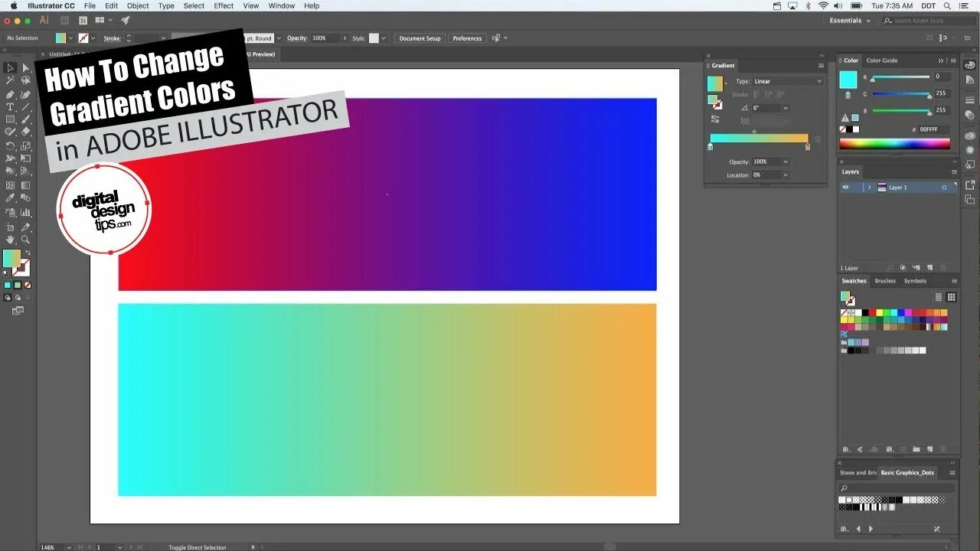This screenshot has height=551, width=980.
Task: Select the Eraser tool
Action: (x=25, y=132)
